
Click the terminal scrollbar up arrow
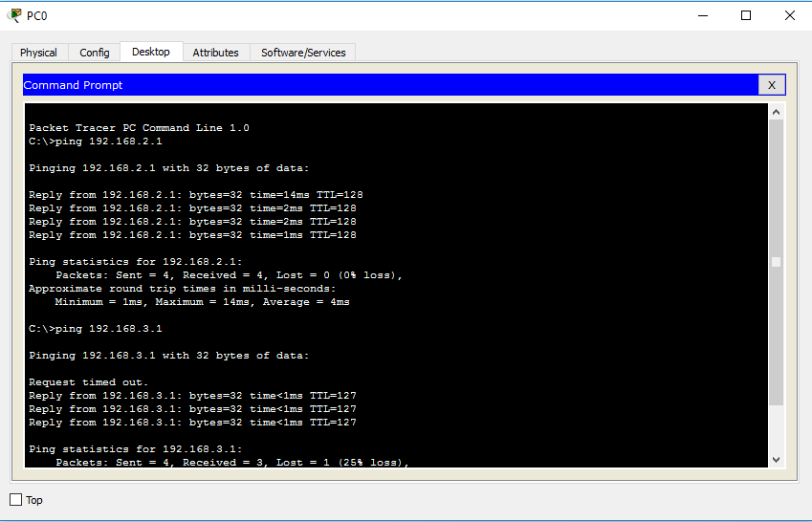click(x=776, y=112)
